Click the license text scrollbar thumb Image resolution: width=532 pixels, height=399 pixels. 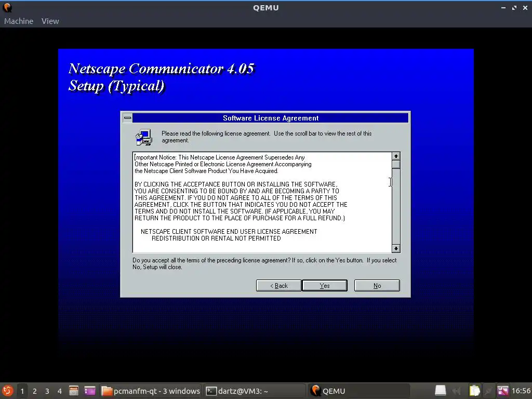396,165
